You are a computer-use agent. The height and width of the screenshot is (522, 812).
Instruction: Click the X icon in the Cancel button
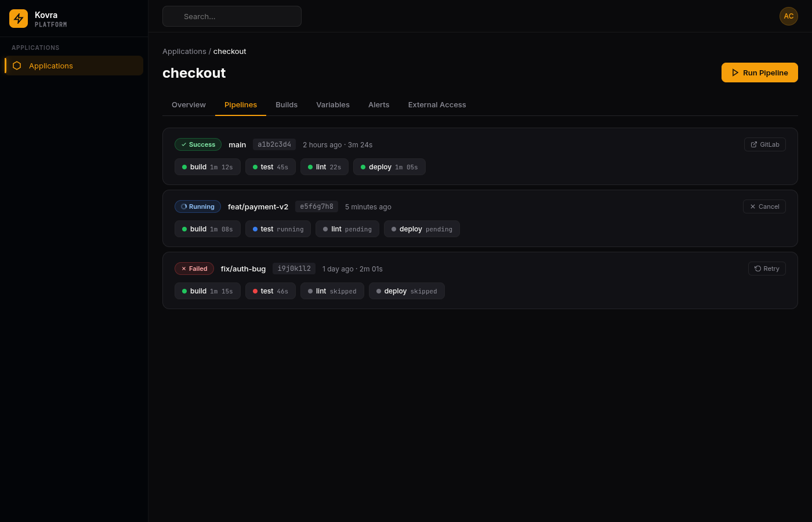753,206
